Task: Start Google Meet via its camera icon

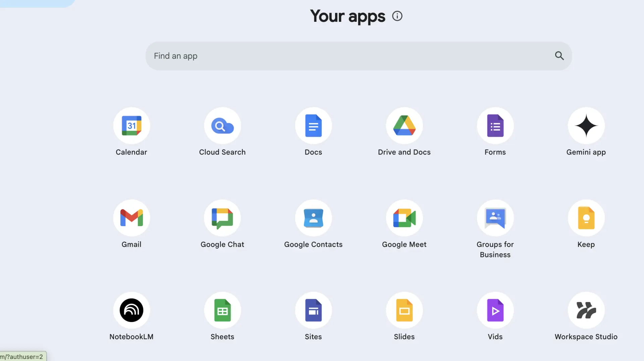Action: click(x=404, y=218)
